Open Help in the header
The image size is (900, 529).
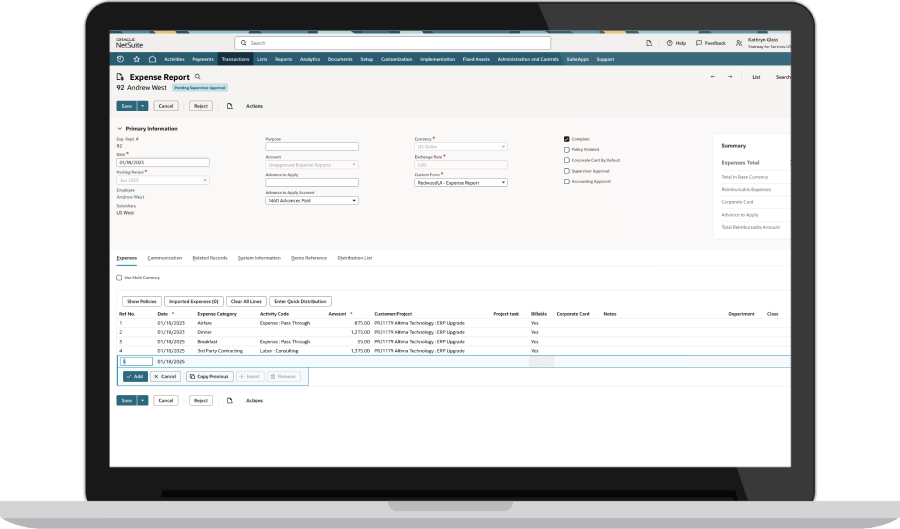[676, 43]
